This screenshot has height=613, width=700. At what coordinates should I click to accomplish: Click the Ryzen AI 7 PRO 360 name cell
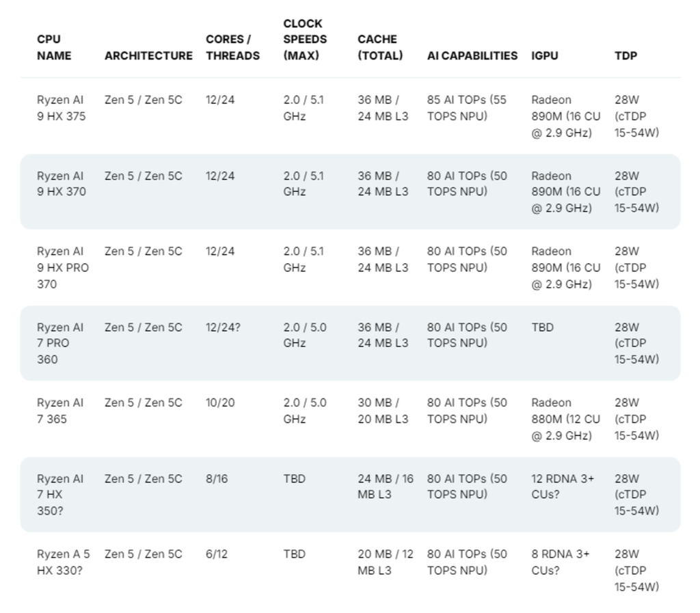(x=60, y=343)
